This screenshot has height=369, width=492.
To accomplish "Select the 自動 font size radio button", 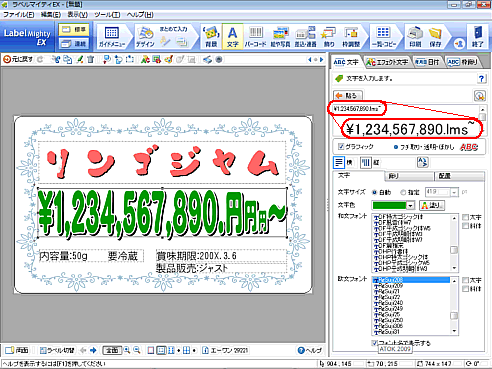I will pos(374,192).
